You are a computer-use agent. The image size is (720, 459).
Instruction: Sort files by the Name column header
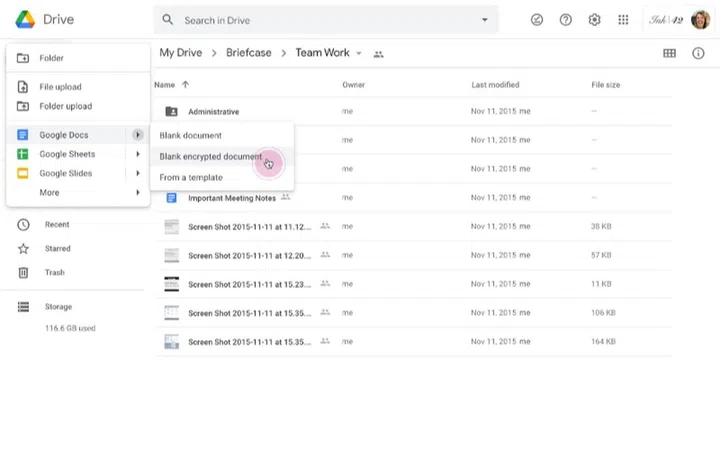pos(165,85)
